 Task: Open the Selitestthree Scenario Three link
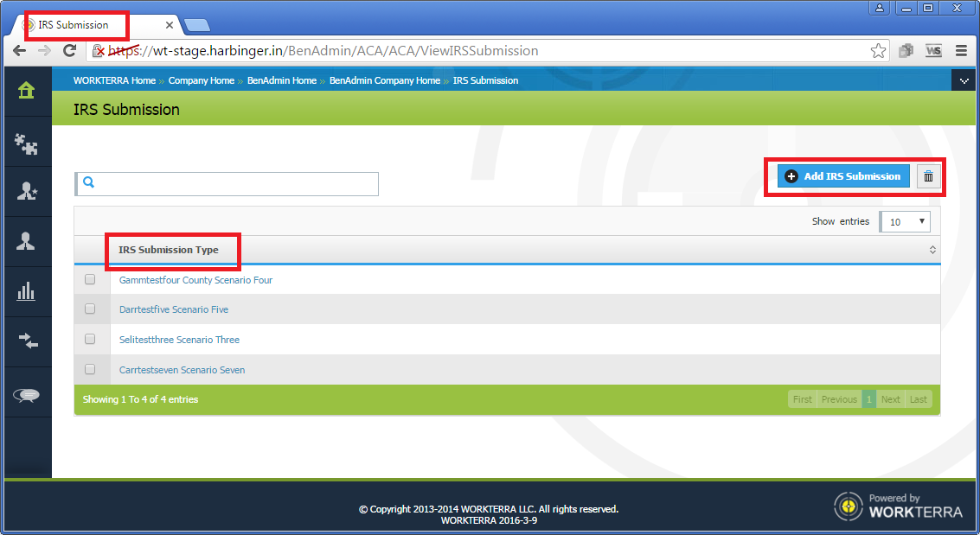coord(179,340)
